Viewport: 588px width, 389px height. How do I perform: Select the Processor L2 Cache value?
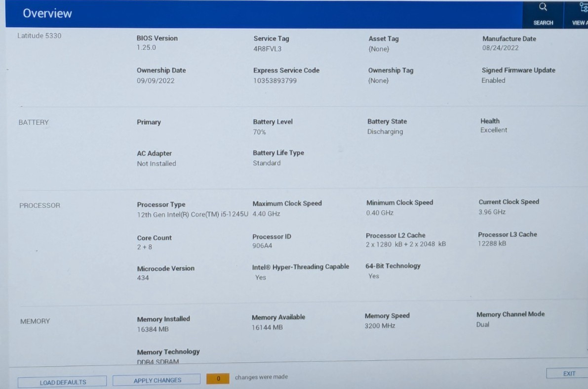[406, 244]
